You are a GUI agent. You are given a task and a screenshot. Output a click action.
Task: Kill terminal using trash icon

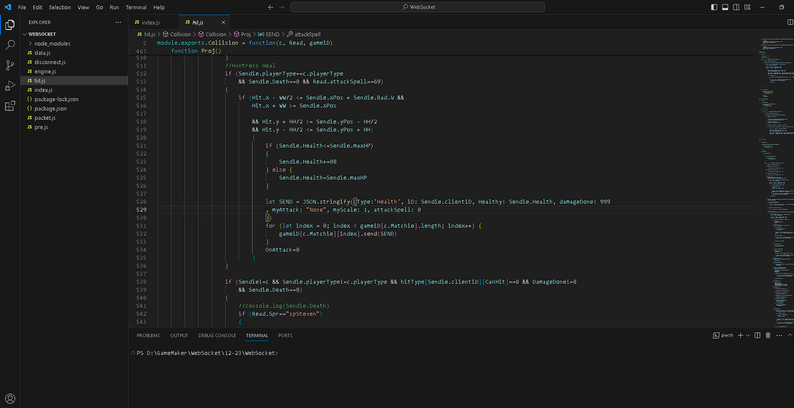(x=768, y=335)
